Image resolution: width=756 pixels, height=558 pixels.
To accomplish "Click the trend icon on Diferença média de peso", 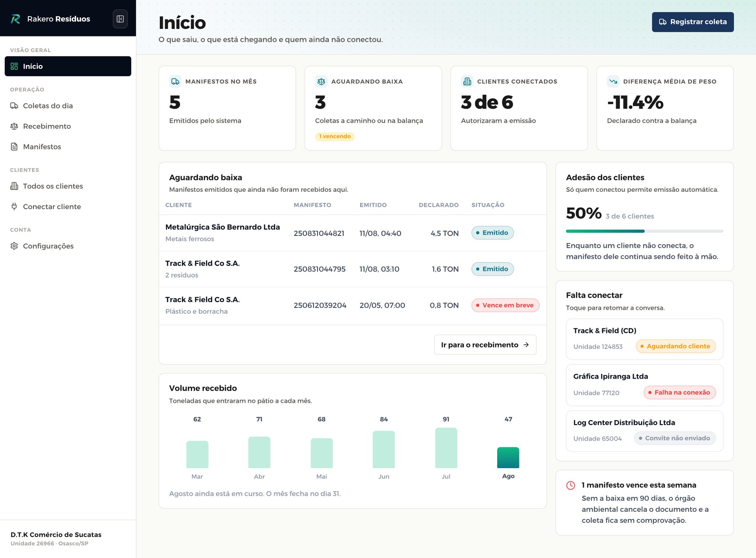I will (x=613, y=81).
